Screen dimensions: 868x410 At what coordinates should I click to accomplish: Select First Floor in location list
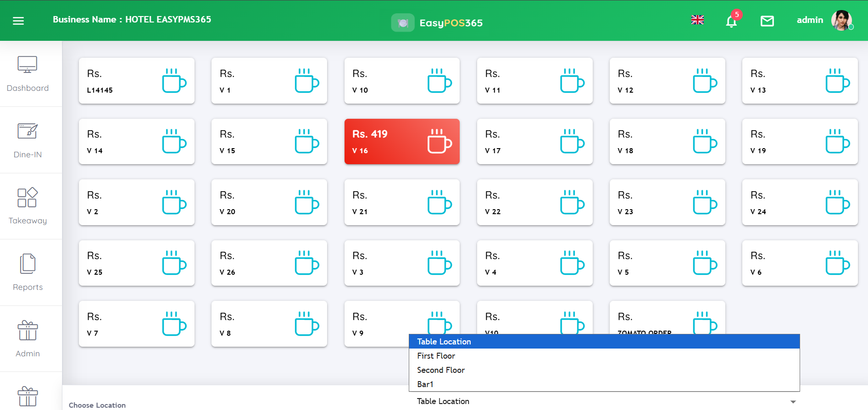coord(604,356)
